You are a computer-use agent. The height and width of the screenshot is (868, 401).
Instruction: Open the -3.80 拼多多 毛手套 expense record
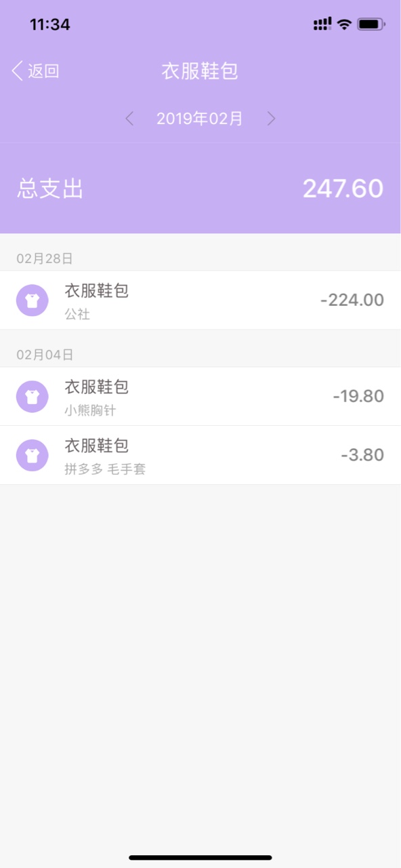200,455
